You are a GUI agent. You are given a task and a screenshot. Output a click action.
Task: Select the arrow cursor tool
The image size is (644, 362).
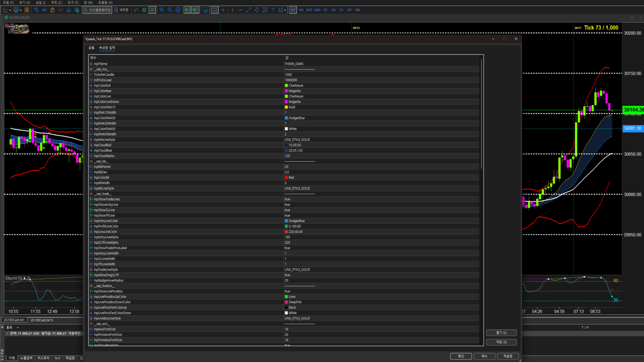(x=215, y=10)
